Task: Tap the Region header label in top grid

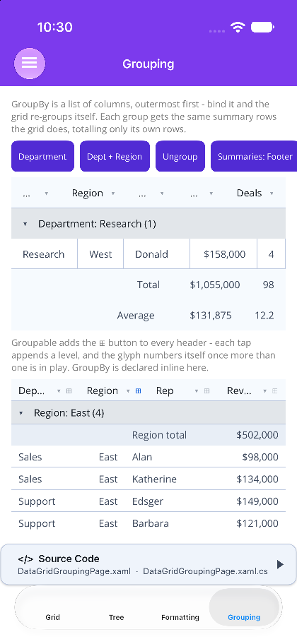Action: point(87,193)
